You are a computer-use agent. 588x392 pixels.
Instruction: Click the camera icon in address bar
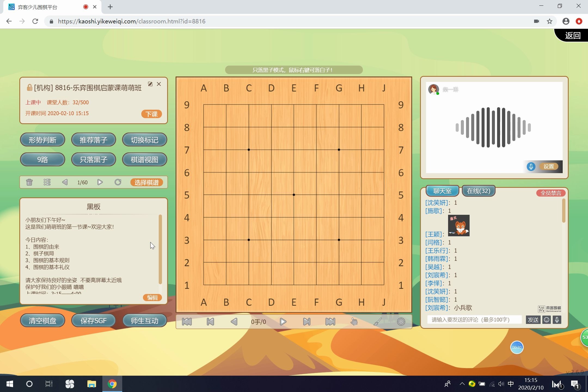click(536, 21)
